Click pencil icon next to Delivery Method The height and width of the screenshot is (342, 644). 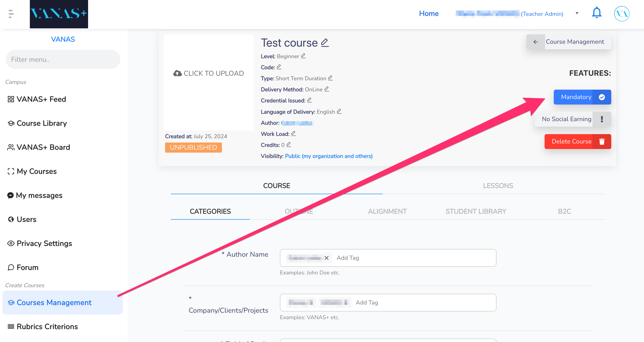click(x=327, y=89)
